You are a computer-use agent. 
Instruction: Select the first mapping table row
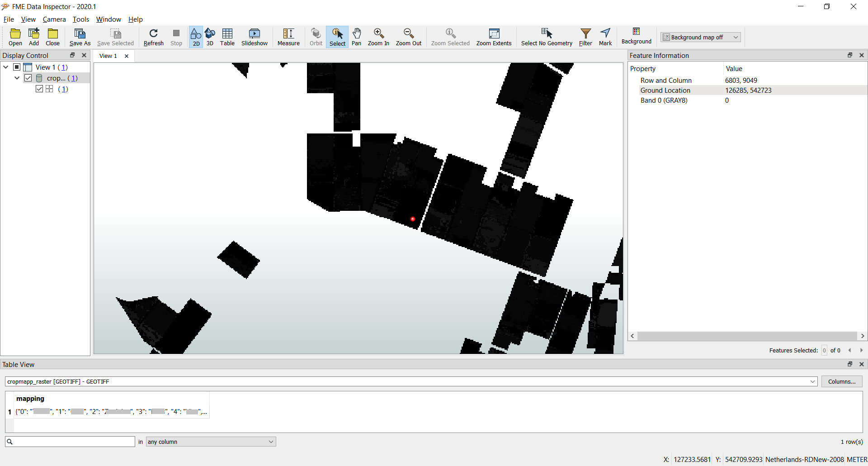(111, 412)
